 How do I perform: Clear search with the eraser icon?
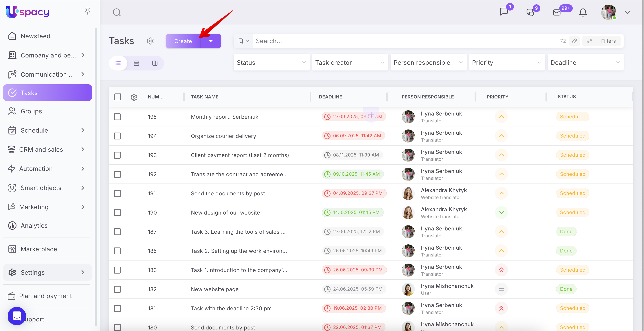click(574, 41)
